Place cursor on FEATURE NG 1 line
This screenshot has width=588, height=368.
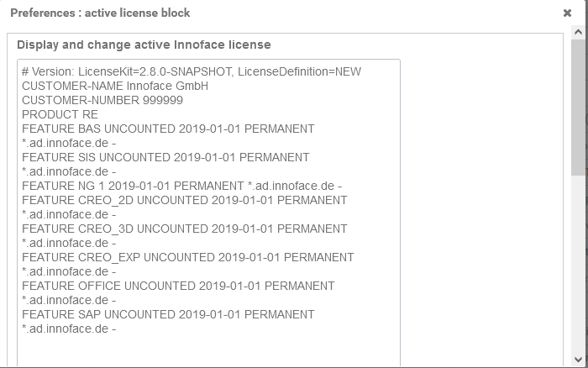click(181, 186)
